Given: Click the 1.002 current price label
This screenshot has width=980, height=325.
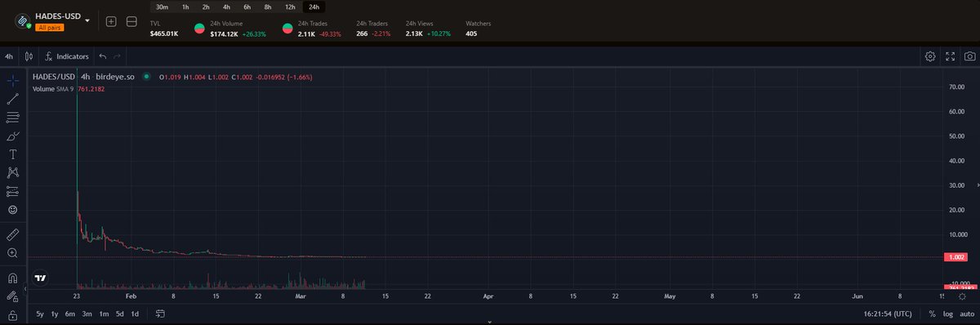Looking at the screenshot, I should pos(956,257).
